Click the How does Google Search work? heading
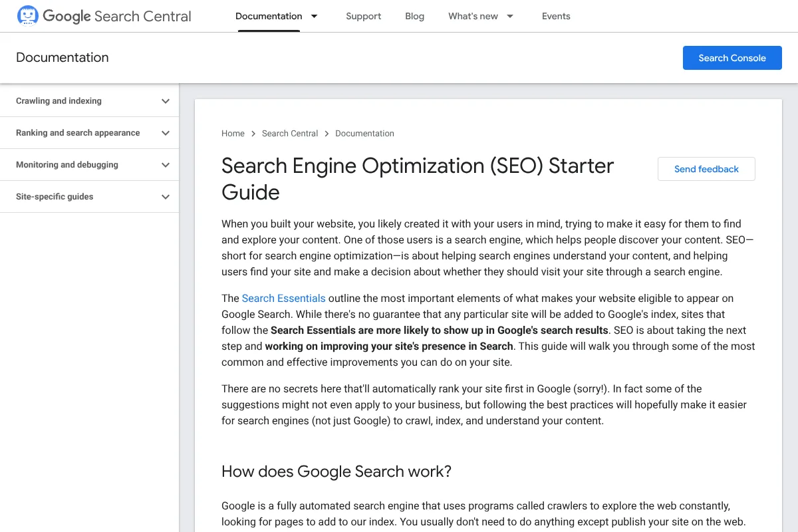 point(336,471)
